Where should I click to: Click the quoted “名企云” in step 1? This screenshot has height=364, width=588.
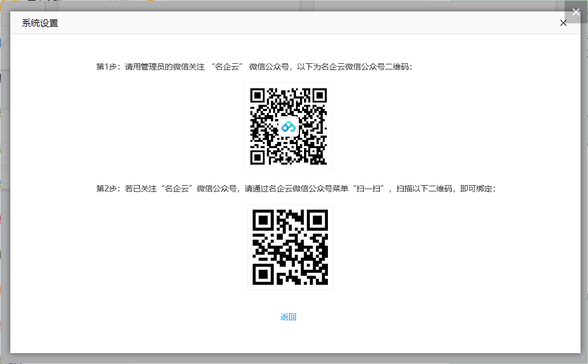228,67
